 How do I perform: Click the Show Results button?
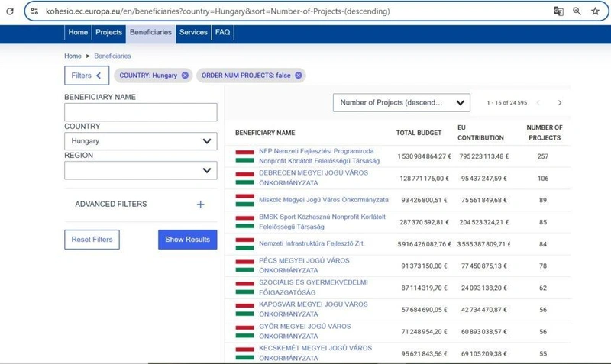click(187, 240)
